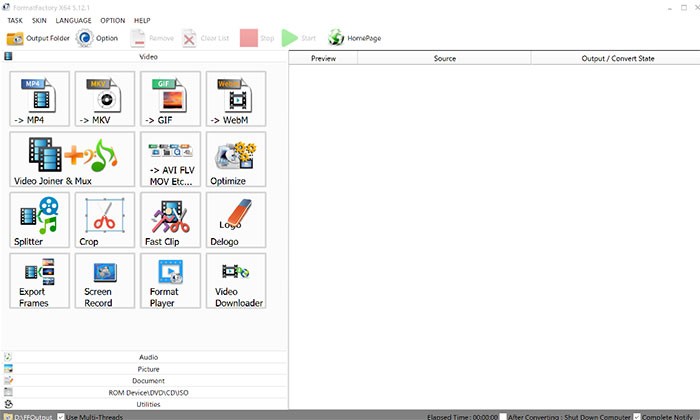
Task: Open the LANGUAGE menu
Action: 73,20
